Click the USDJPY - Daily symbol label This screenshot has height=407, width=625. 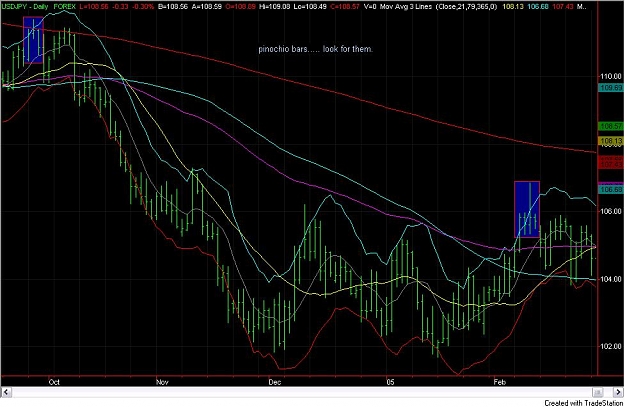tap(25, 7)
